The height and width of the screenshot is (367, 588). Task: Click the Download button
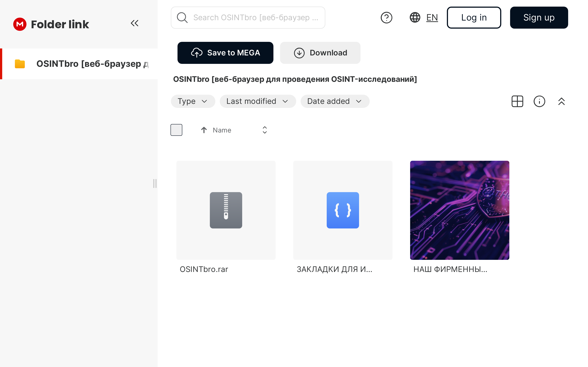320,53
